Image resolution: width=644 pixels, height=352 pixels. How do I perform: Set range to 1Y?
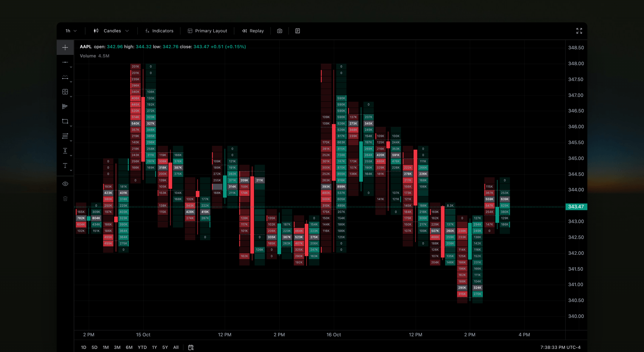click(x=154, y=347)
